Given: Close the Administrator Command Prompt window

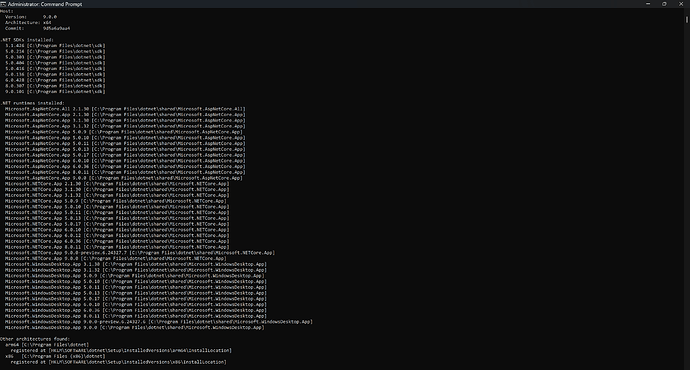Looking at the screenshot, I should [x=681, y=4].
